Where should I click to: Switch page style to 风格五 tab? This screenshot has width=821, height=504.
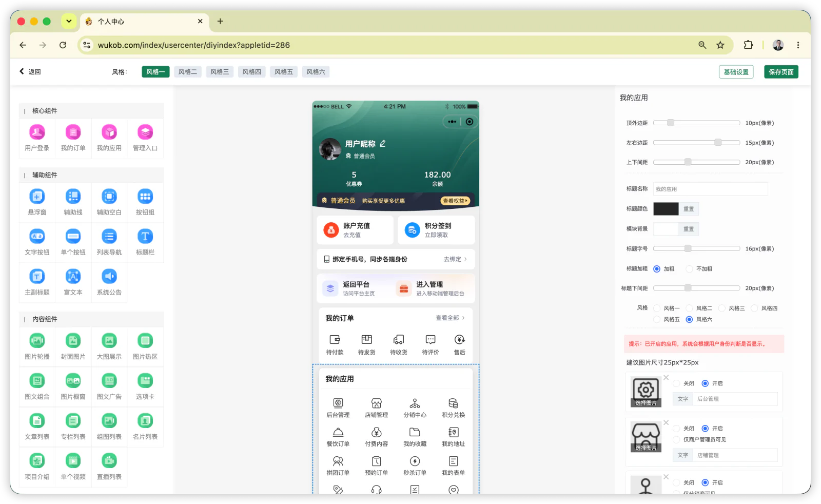[284, 72]
